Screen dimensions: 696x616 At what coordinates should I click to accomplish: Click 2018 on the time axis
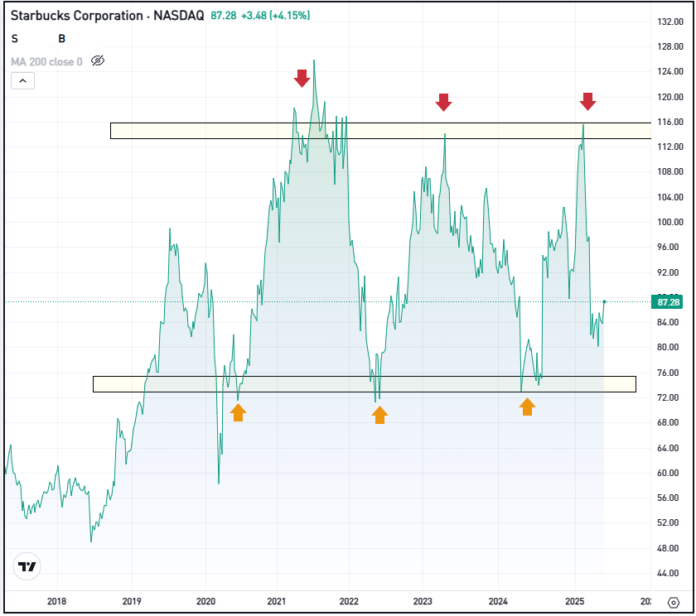[x=57, y=601]
